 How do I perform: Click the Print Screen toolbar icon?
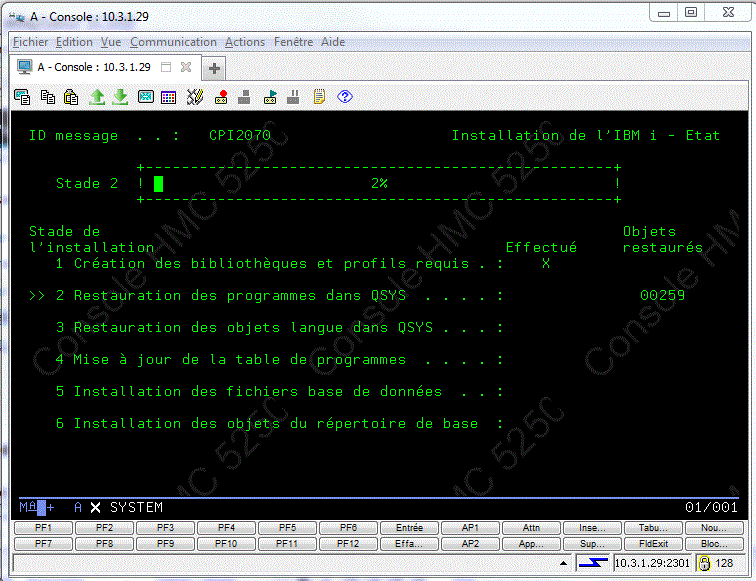[x=22, y=97]
